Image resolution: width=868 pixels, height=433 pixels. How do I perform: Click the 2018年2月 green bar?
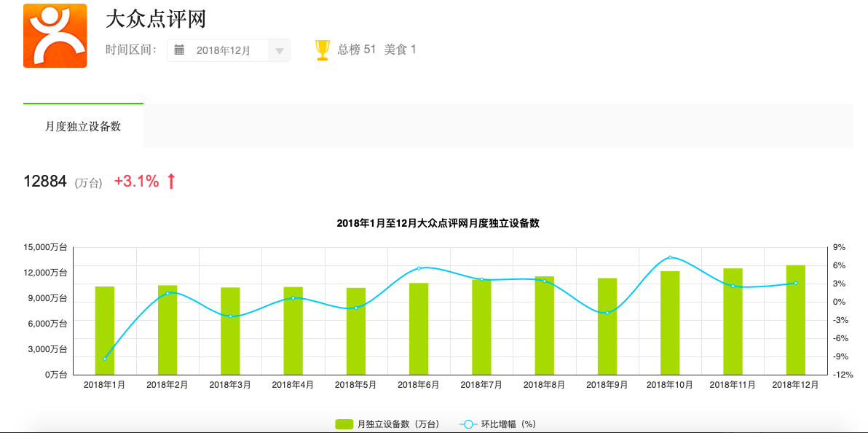point(167,330)
